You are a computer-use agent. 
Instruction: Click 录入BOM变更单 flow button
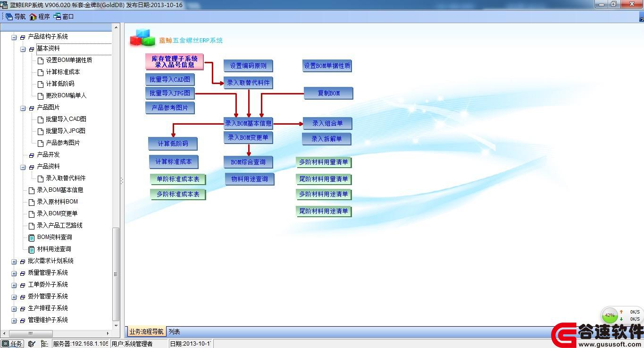tap(248, 137)
